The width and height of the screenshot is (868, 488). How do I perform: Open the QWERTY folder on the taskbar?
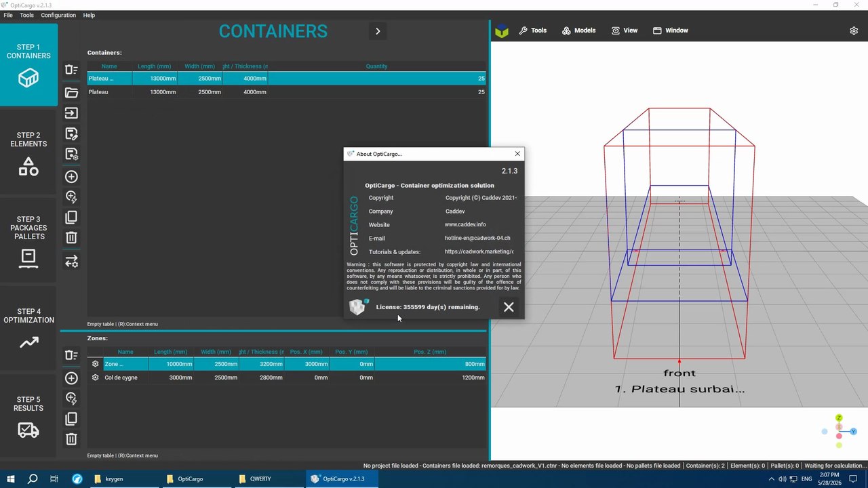(x=269, y=479)
